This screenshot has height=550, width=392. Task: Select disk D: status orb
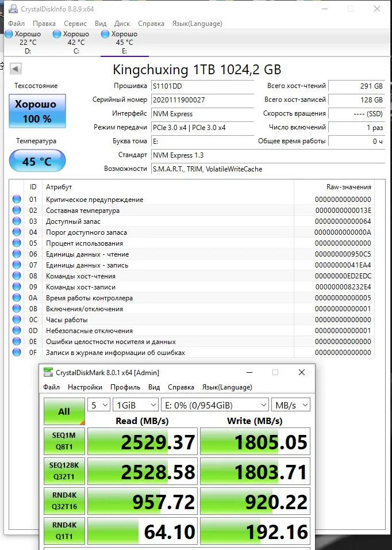coord(9,34)
